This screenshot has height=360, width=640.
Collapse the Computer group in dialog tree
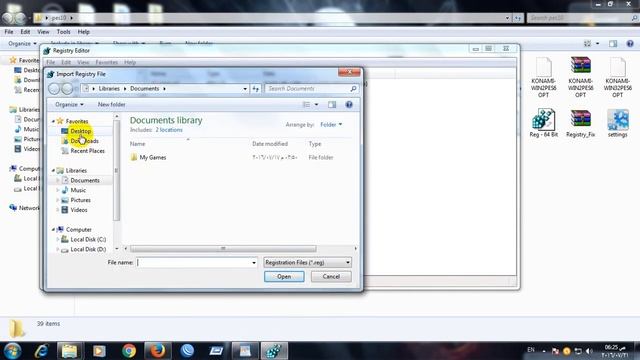tap(53, 229)
